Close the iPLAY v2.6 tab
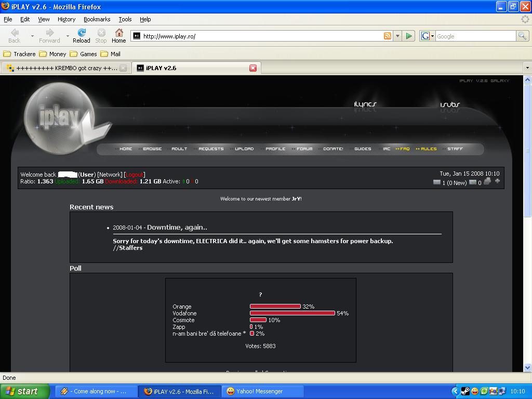 point(253,68)
